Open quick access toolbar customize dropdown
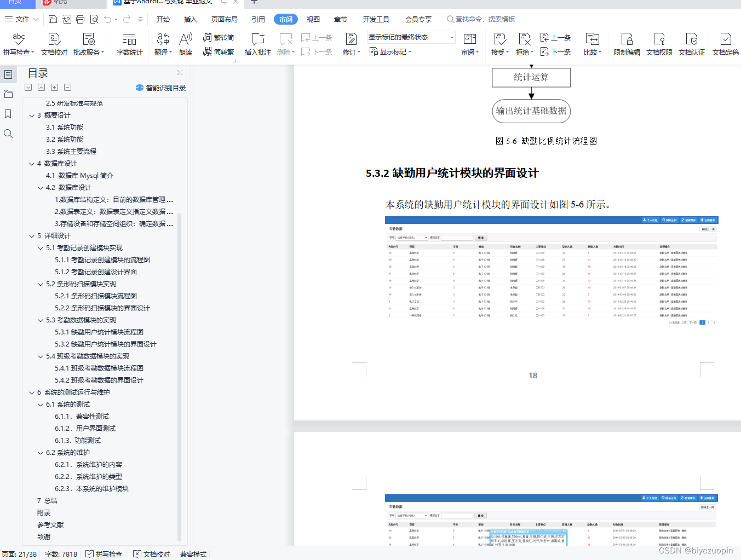This screenshot has width=741, height=560. point(140,19)
